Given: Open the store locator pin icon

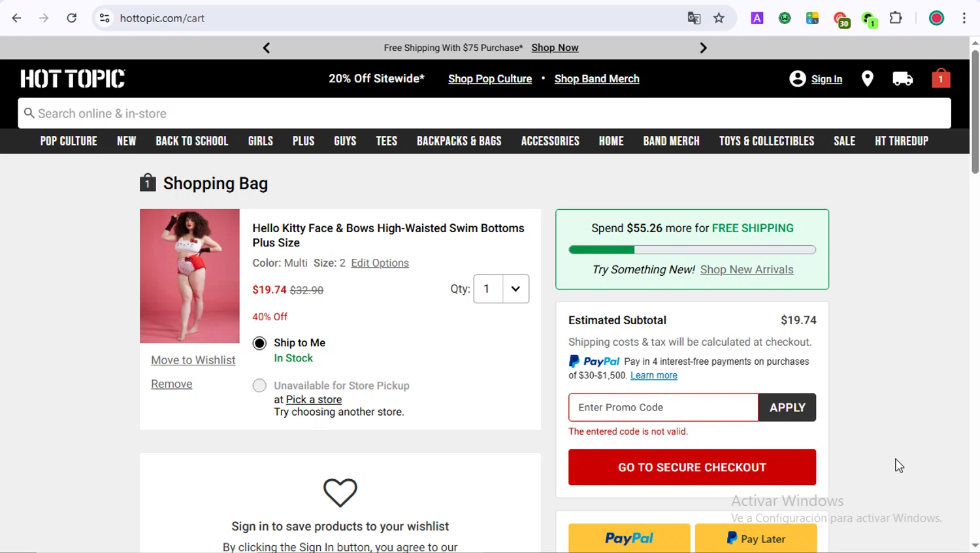Looking at the screenshot, I should pos(867,78).
